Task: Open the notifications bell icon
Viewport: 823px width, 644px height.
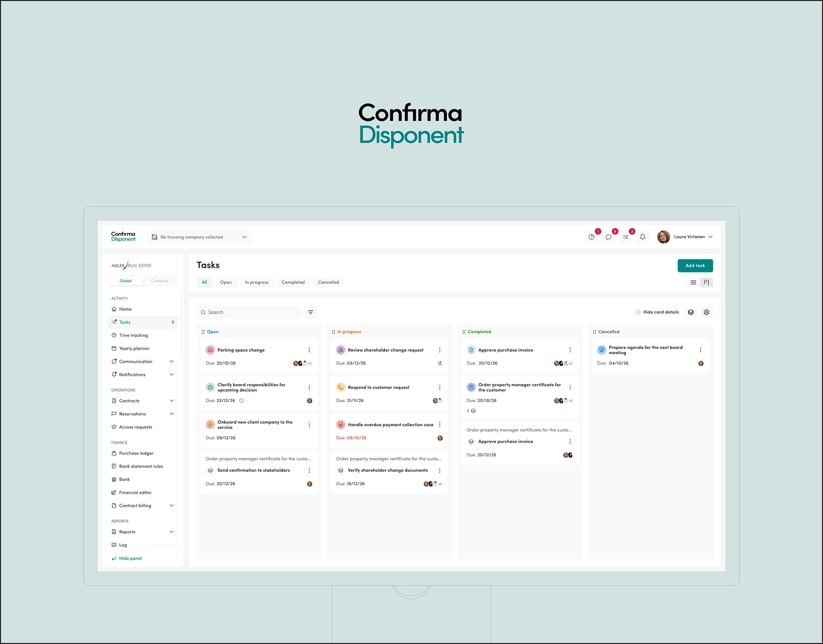Action: coord(642,237)
